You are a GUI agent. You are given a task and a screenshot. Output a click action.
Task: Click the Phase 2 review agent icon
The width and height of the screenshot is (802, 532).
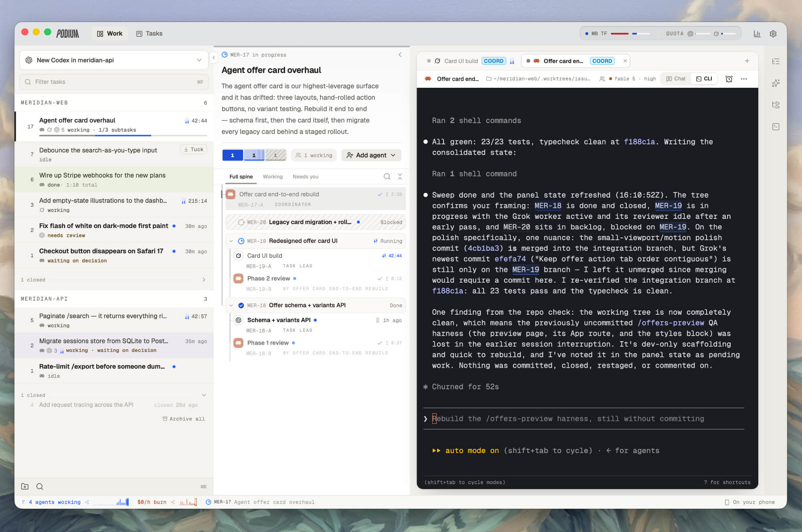point(239,278)
